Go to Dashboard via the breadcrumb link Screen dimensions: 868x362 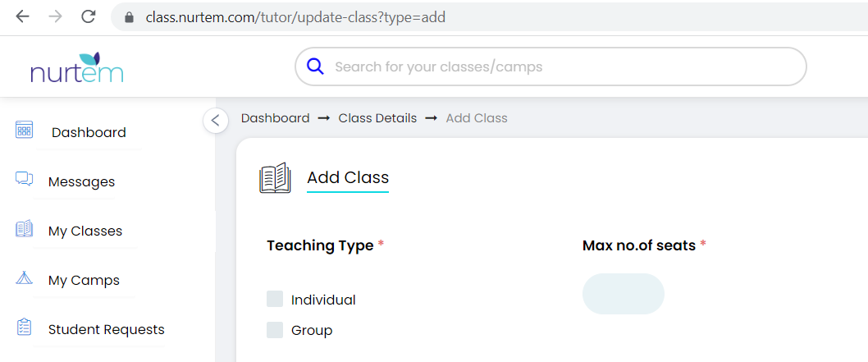click(x=275, y=118)
